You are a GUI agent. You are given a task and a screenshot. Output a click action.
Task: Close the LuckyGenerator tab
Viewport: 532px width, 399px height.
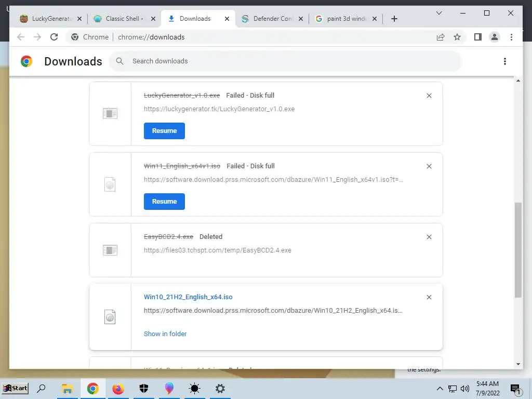coord(79,19)
